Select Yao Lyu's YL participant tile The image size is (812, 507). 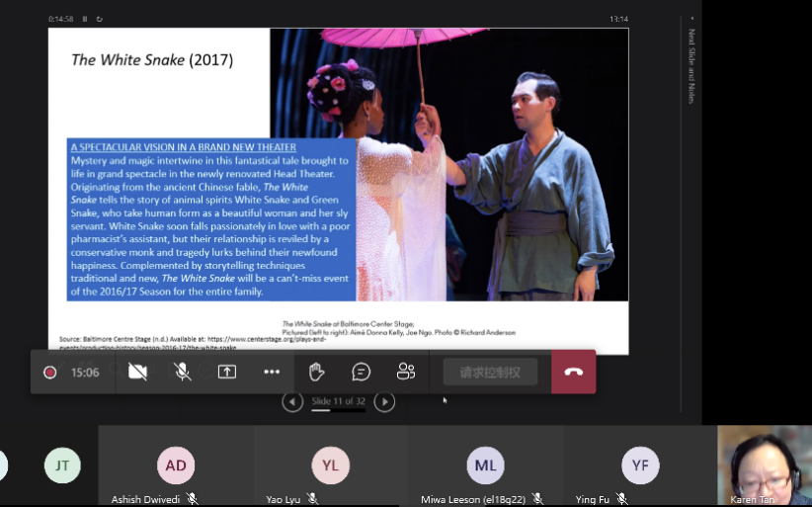pyautogui.click(x=330, y=465)
